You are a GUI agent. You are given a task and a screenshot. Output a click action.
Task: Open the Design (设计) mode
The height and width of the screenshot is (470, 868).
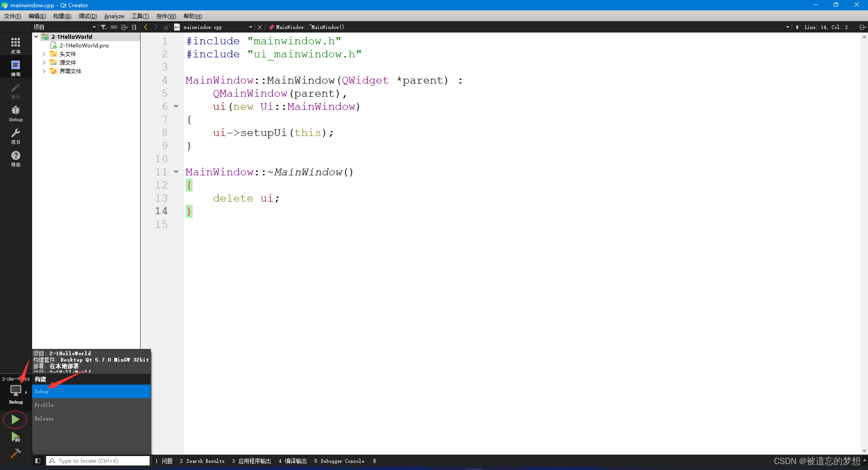click(x=16, y=90)
